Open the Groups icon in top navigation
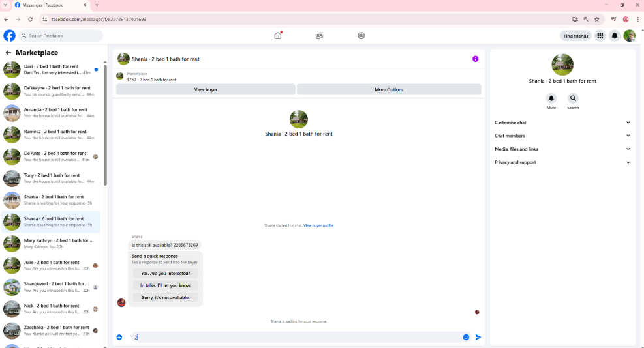Screen dimensions: 644x348 coord(361,36)
